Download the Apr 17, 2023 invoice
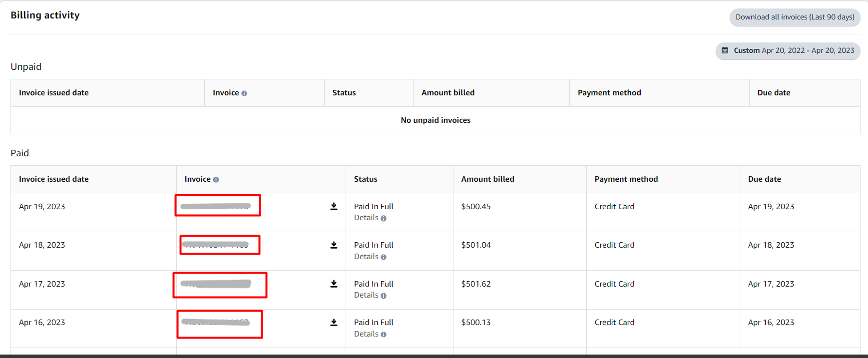This screenshot has width=868, height=358. tap(334, 284)
